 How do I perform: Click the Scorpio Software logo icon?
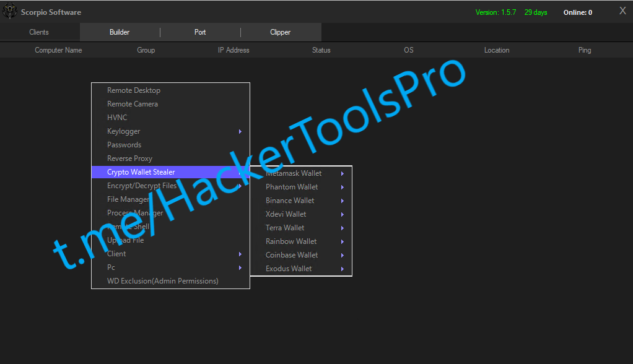[10, 11]
